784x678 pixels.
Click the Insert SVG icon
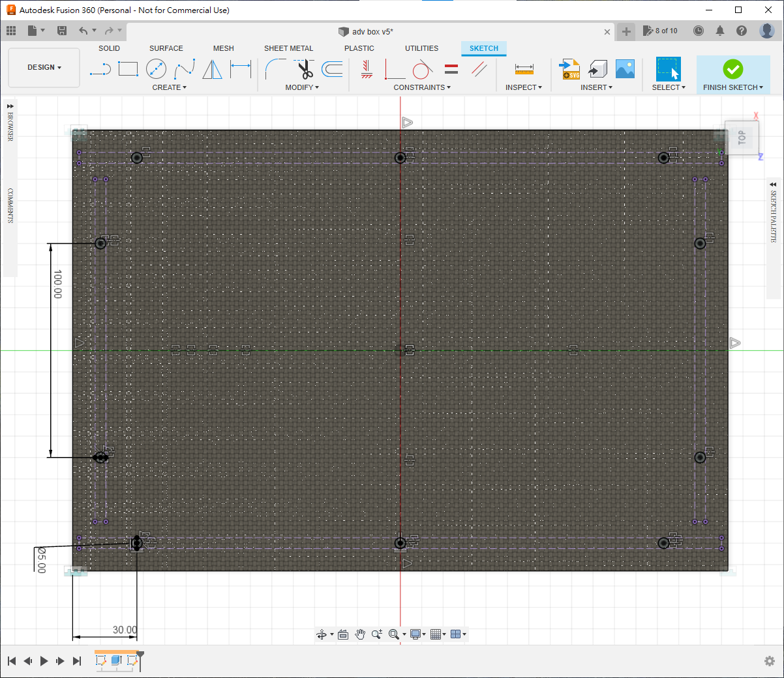(570, 69)
